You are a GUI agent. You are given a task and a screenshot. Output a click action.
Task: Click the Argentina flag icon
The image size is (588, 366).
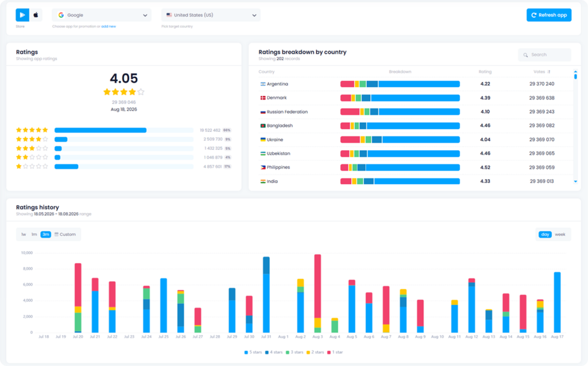263,84
